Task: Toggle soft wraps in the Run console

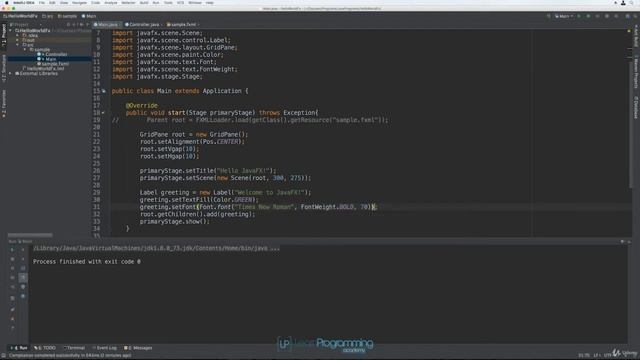Action: pyautogui.click(x=23, y=268)
